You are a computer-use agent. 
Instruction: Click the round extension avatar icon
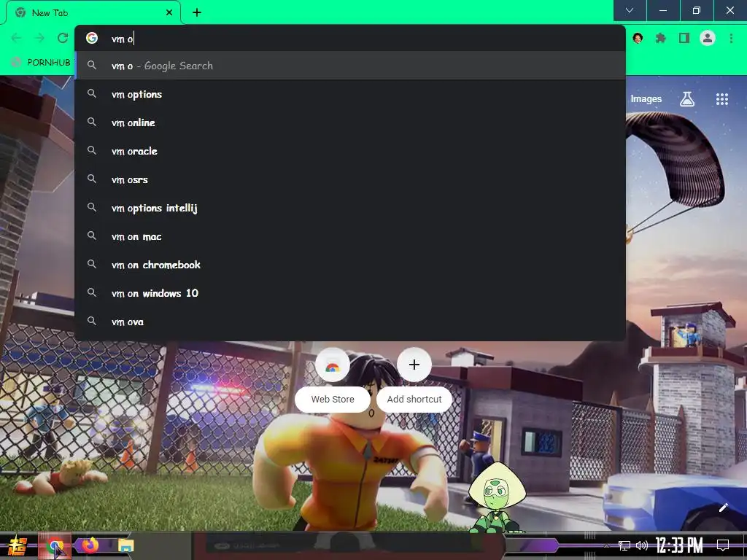(638, 38)
